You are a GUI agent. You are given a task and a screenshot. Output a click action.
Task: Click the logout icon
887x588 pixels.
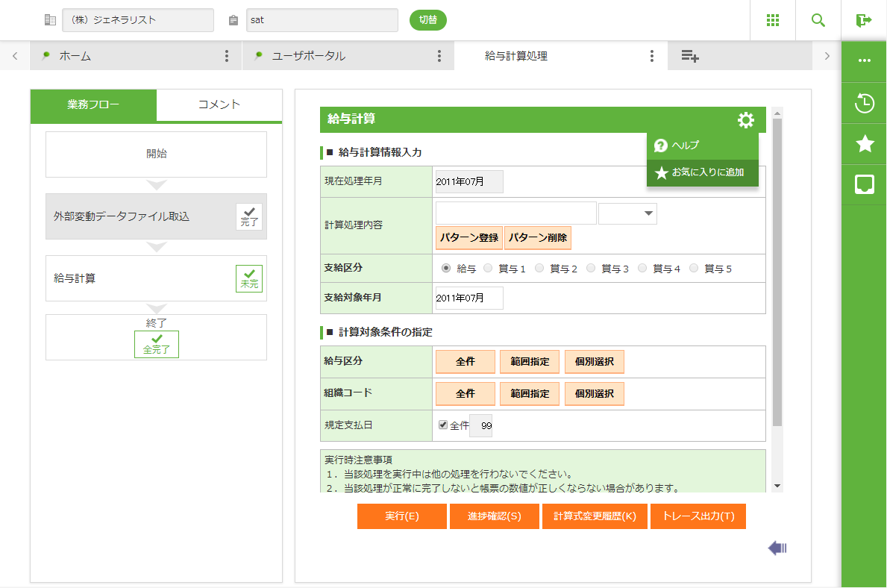864,20
